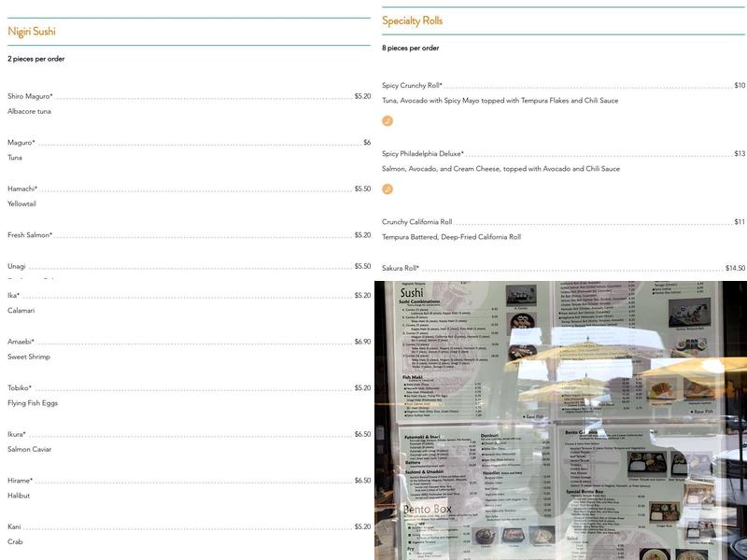Select the Hirame halibut item
This screenshot has width=747, height=560.
click(x=21, y=481)
